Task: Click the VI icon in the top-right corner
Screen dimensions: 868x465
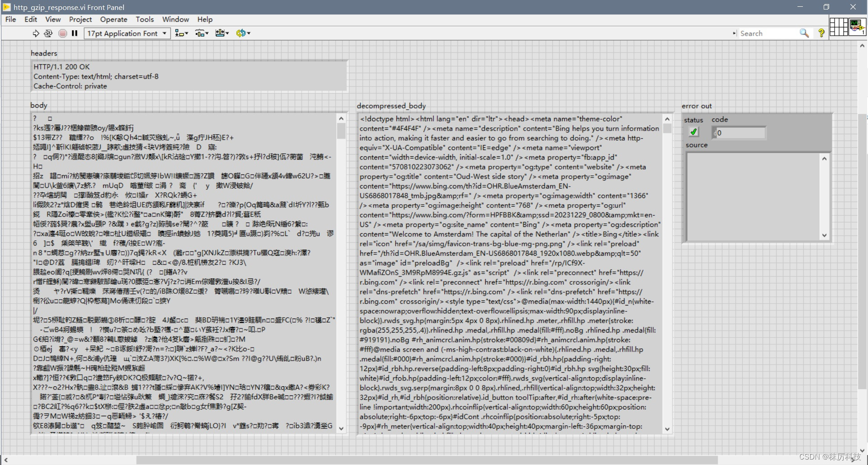Action: coord(857,26)
